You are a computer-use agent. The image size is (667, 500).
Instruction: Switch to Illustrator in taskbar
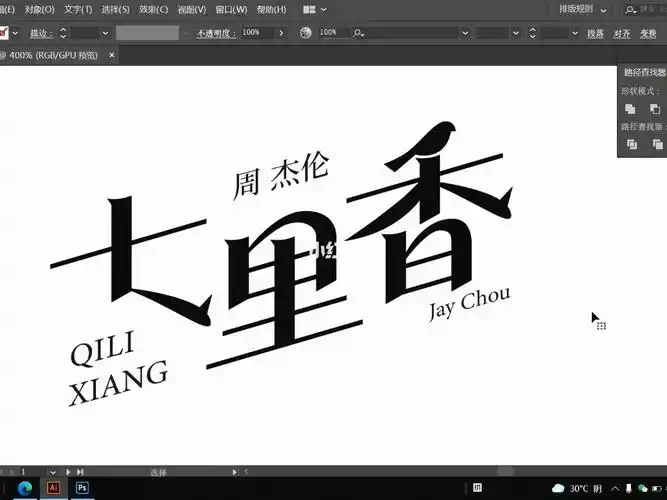tap(53, 488)
